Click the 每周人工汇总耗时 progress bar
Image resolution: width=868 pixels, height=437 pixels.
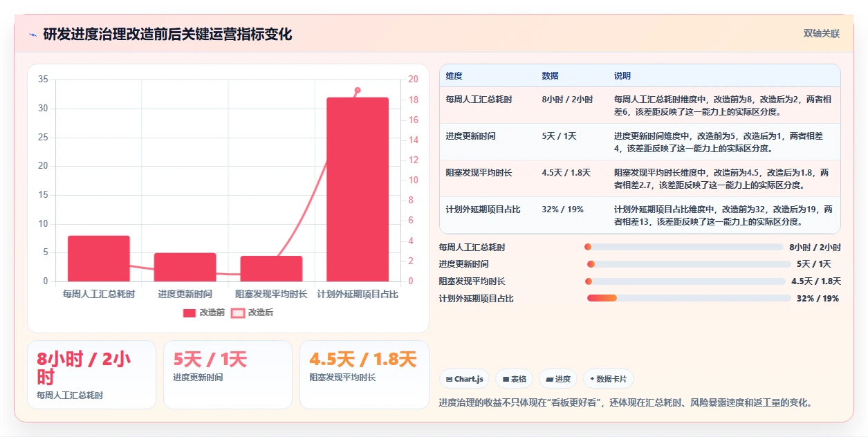pos(683,247)
